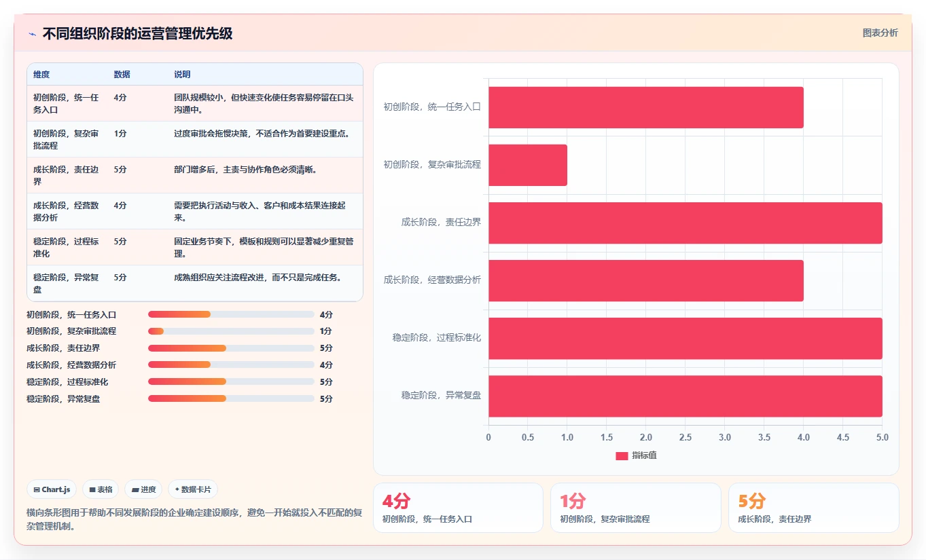926x560 pixels.
Task: Open the 4分 统一任务入口 data card
Action: tap(458, 508)
